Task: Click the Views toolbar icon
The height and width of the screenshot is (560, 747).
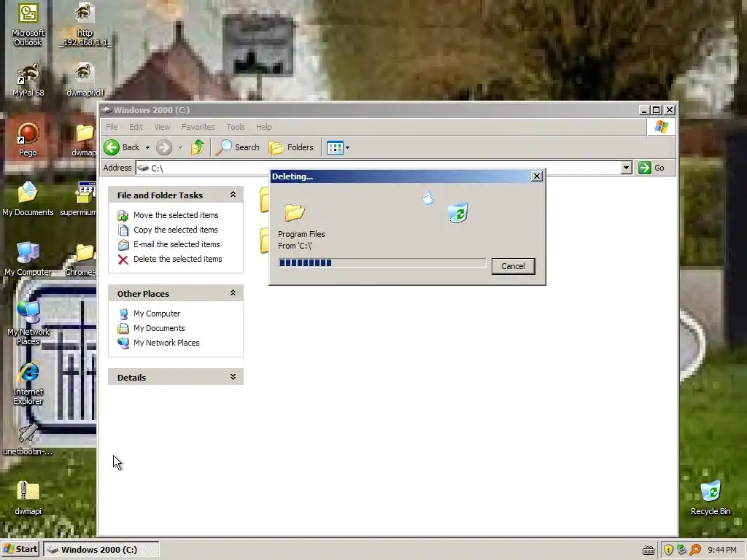Action: point(335,147)
